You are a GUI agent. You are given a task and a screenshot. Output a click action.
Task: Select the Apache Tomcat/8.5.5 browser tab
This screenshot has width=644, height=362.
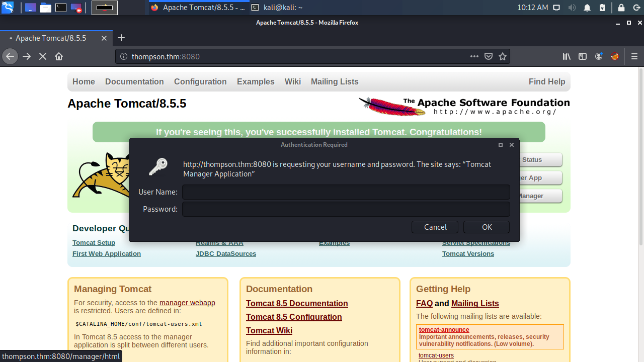click(56, 38)
